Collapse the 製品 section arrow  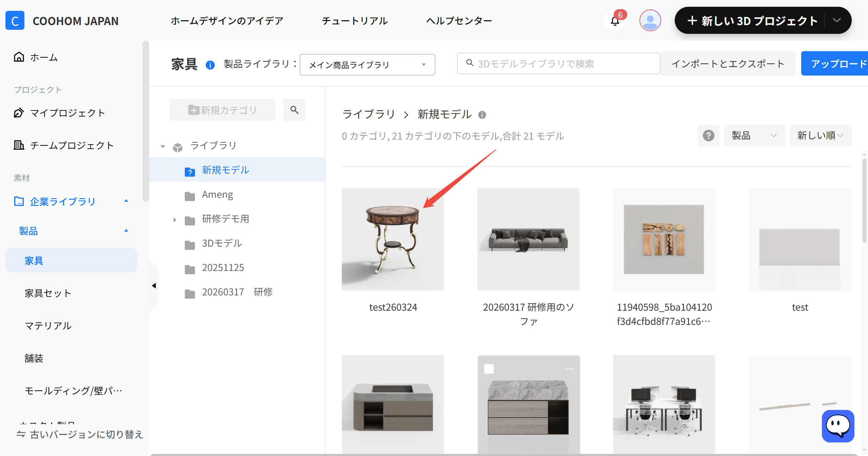click(126, 231)
